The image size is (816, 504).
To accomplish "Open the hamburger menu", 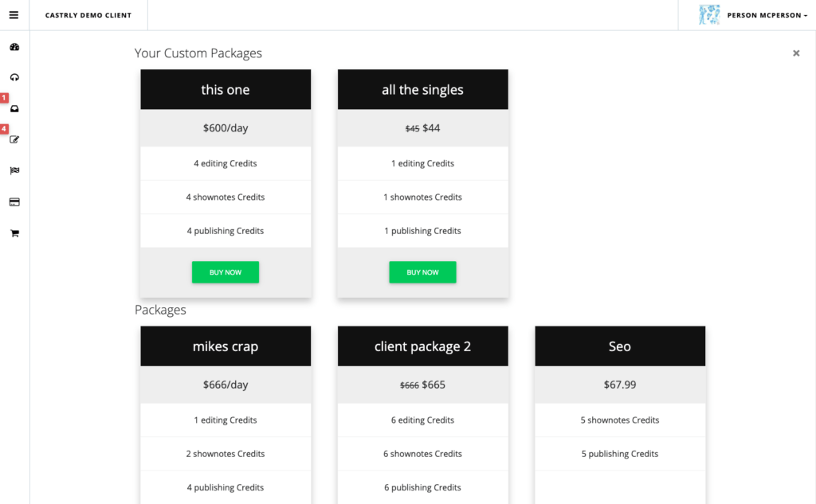I will pyautogui.click(x=14, y=15).
